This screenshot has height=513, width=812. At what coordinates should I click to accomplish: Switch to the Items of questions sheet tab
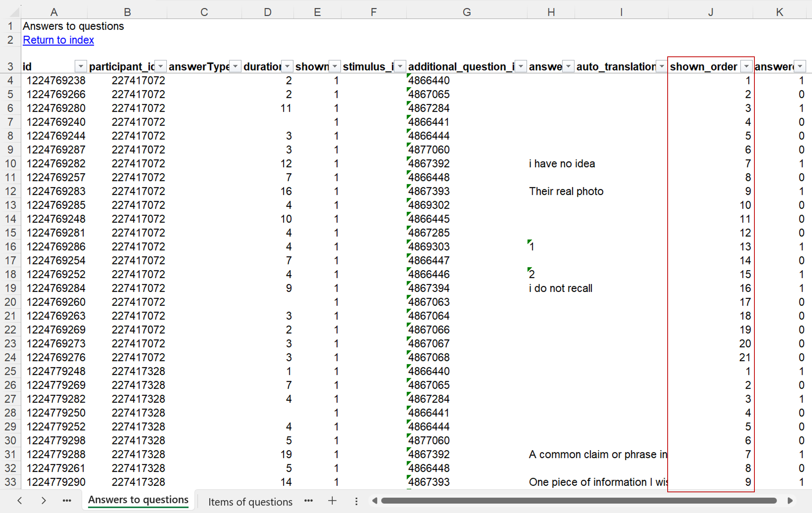(250, 501)
